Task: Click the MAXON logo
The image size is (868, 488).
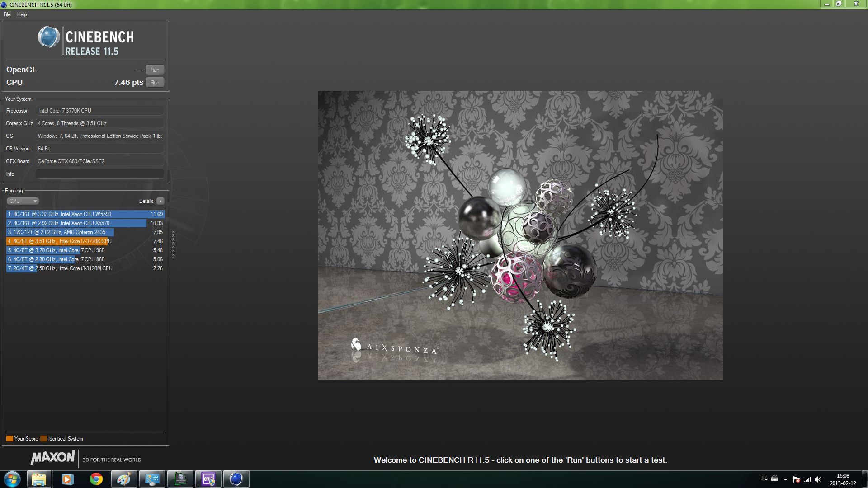Action: (52, 457)
